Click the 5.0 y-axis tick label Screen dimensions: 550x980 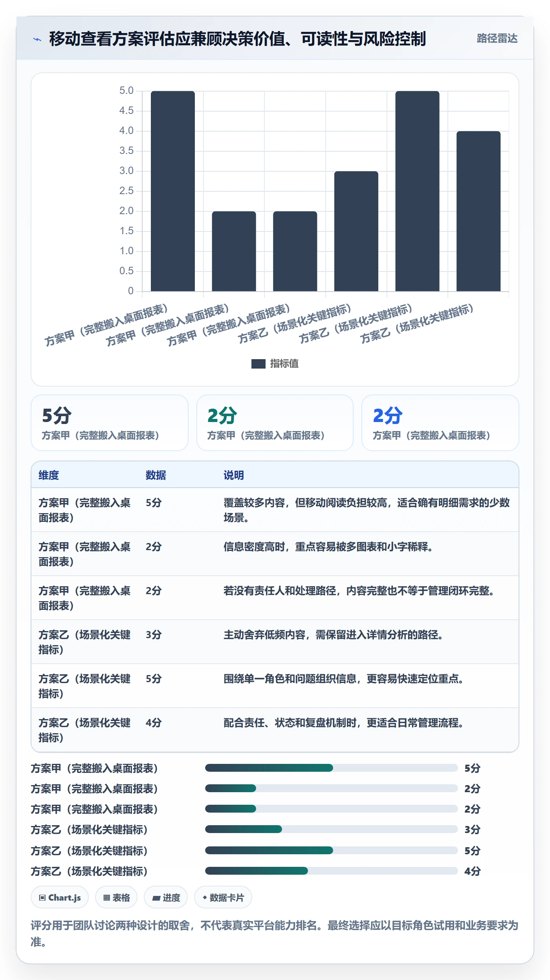pos(126,91)
